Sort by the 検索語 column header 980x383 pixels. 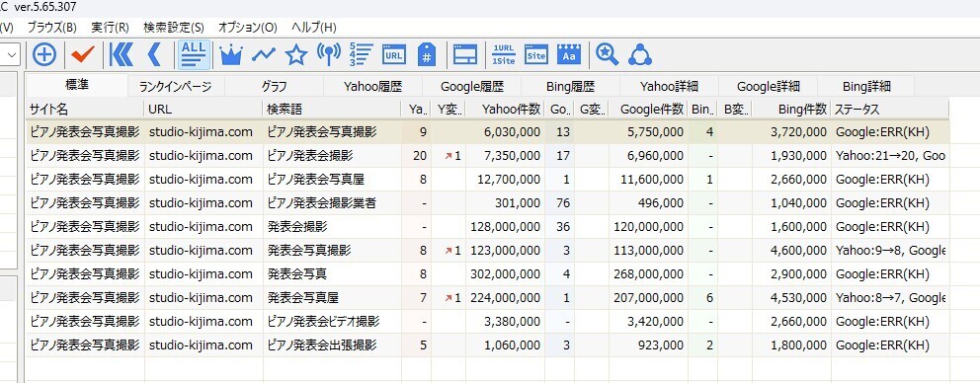pyautogui.click(x=332, y=110)
